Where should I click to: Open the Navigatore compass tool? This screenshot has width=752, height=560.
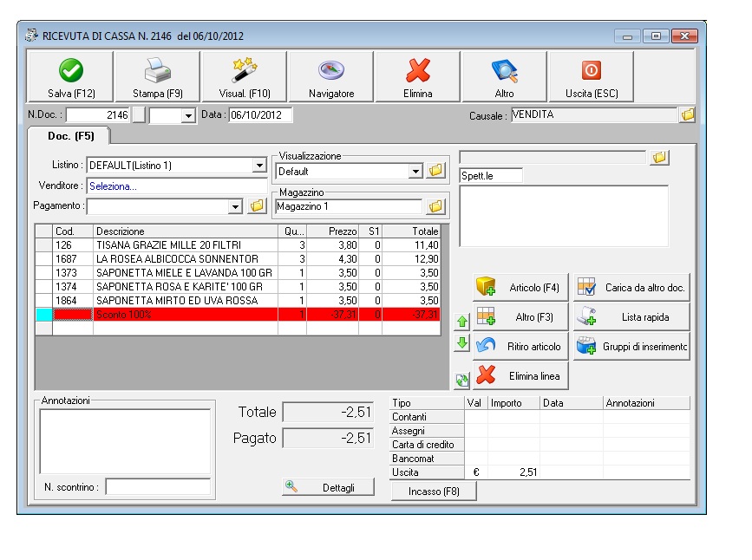click(331, 77)
